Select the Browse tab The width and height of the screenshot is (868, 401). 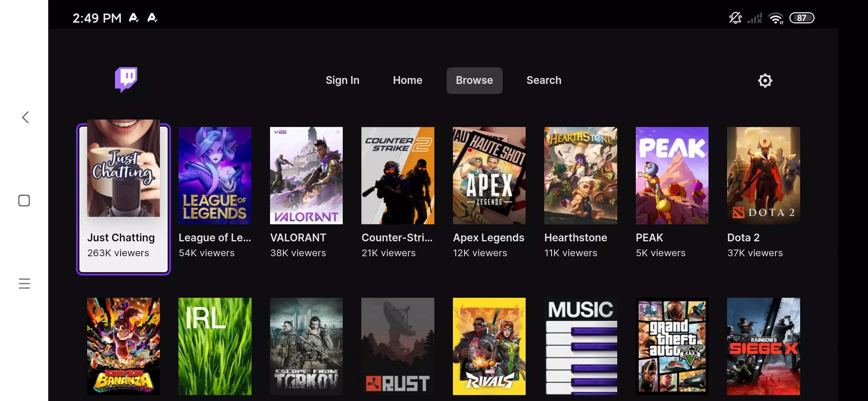point(474,80)
